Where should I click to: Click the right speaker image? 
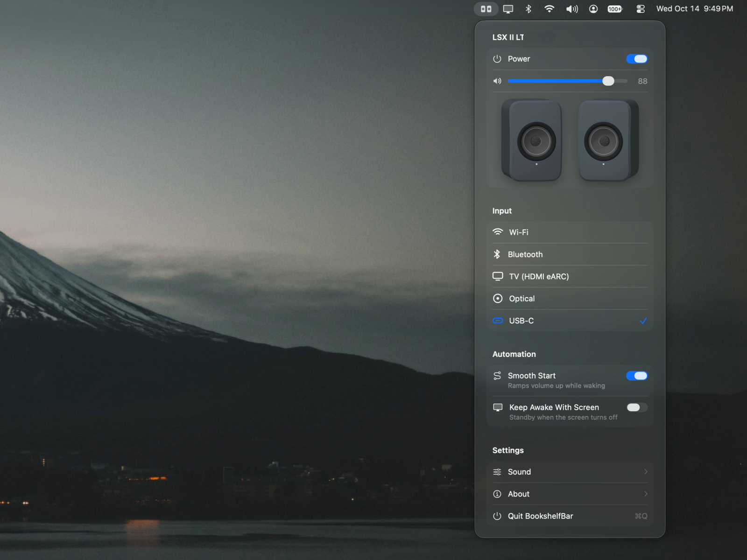(x=608, y=140)
